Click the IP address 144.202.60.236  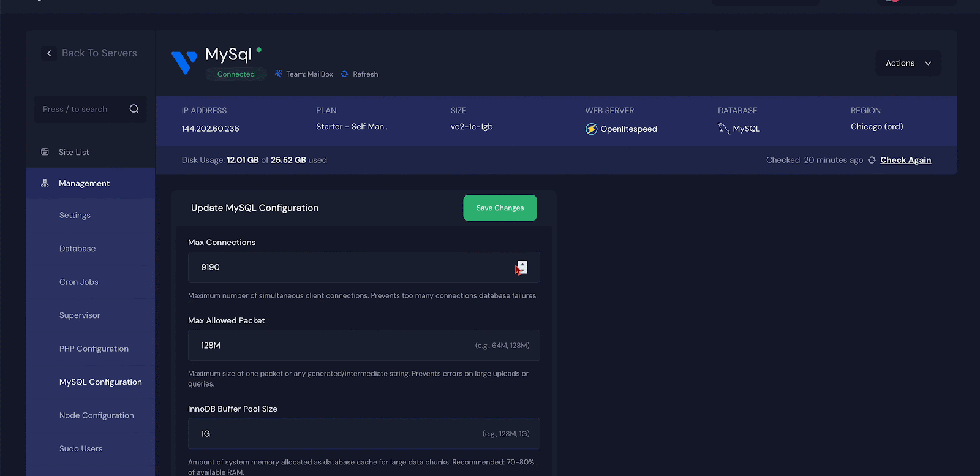point(210,129)
